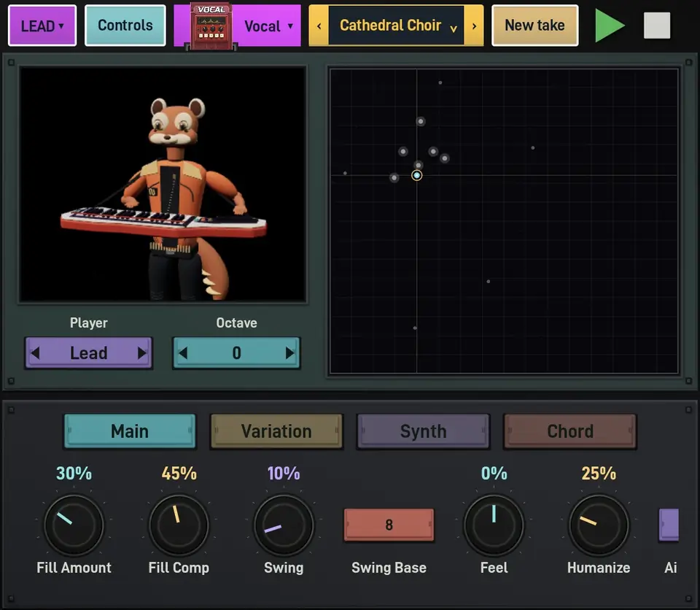Click the Vocal pedal icon
Screen dimensions: 700x610
tap(211, 27)
